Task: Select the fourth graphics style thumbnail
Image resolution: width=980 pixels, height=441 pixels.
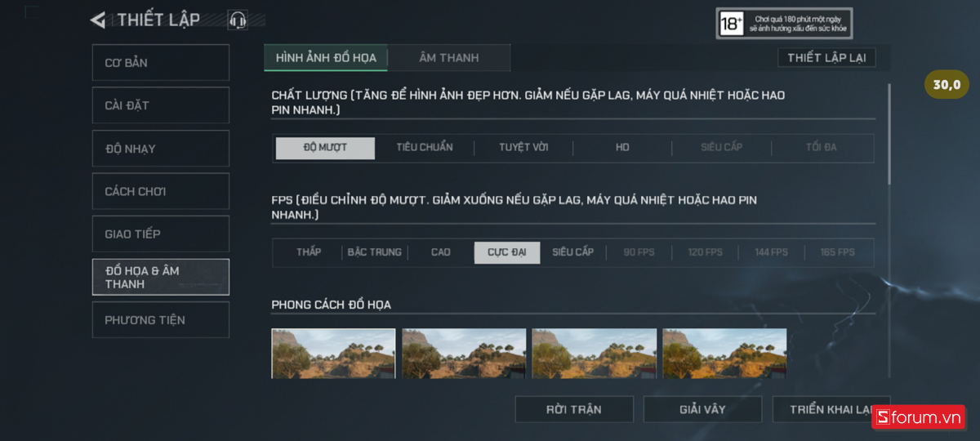Action: click(724, 353)
